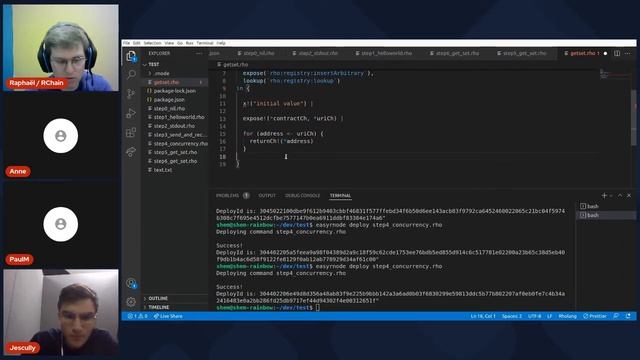Image resolution: width=640 pixels, height=360 pixels.
Task: Click the editor vertical scrollbar
Action: click(633, 118)
